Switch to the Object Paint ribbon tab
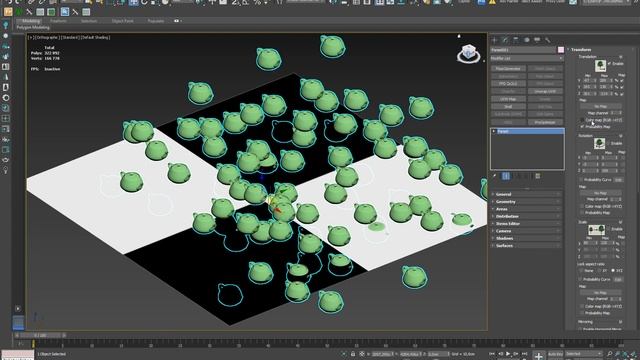640x360 pixels. 122,21
